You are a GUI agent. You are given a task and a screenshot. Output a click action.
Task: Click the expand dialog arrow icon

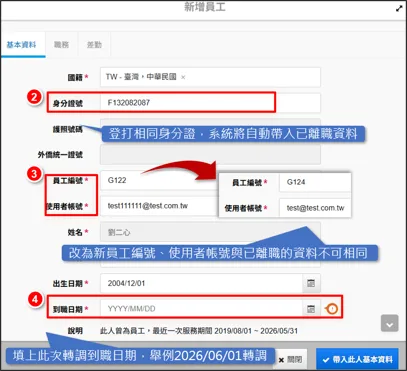(x=399, y=9)
